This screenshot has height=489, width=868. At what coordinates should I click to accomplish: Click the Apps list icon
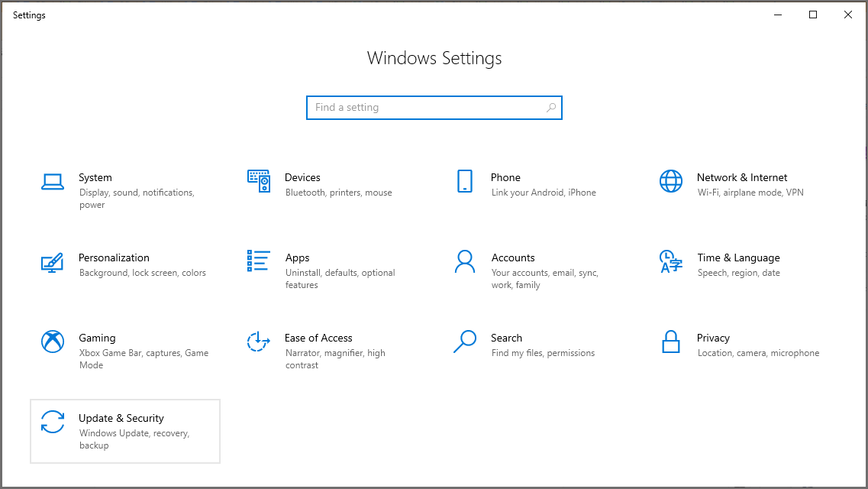(x=258, y=261)
